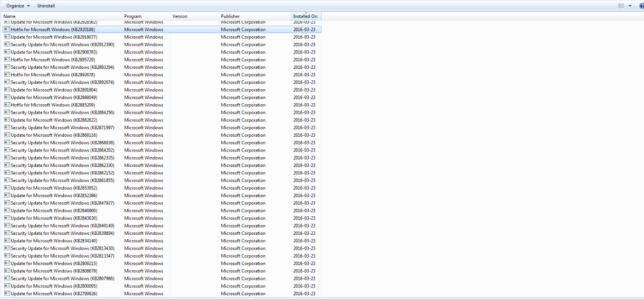
Task: Click the update icon beside Hotfix KB2920188
Action: click(7, 29)
